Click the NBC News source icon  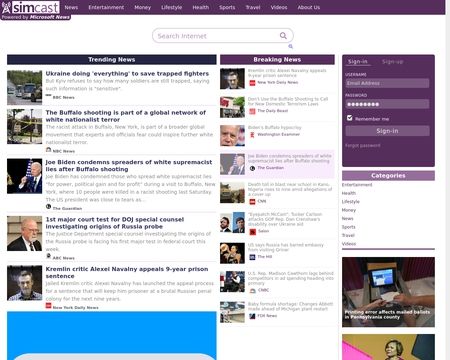[x=49, y=150]
